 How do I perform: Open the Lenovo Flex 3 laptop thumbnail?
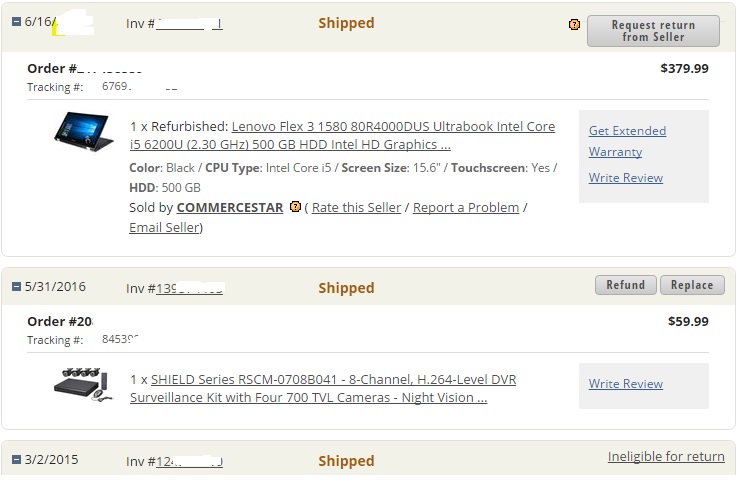pos(84,131)
